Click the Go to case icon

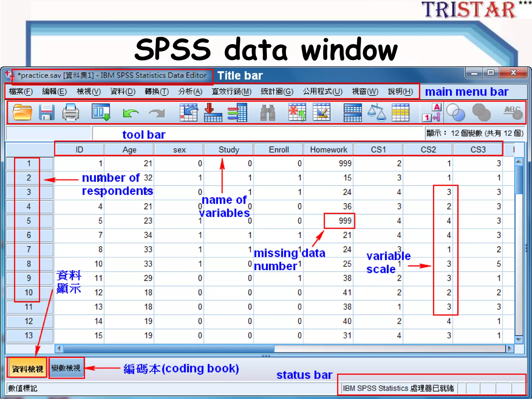tap(189, 112)
